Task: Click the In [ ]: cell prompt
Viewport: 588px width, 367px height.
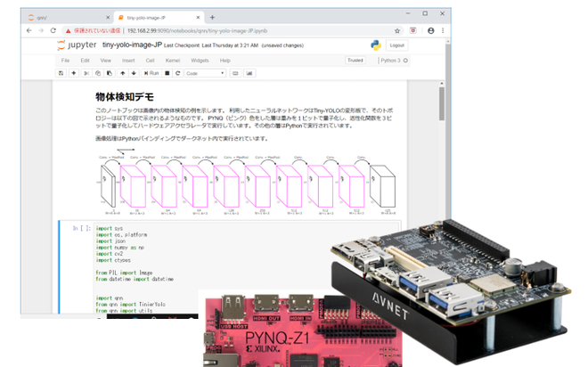Action: 82,228
